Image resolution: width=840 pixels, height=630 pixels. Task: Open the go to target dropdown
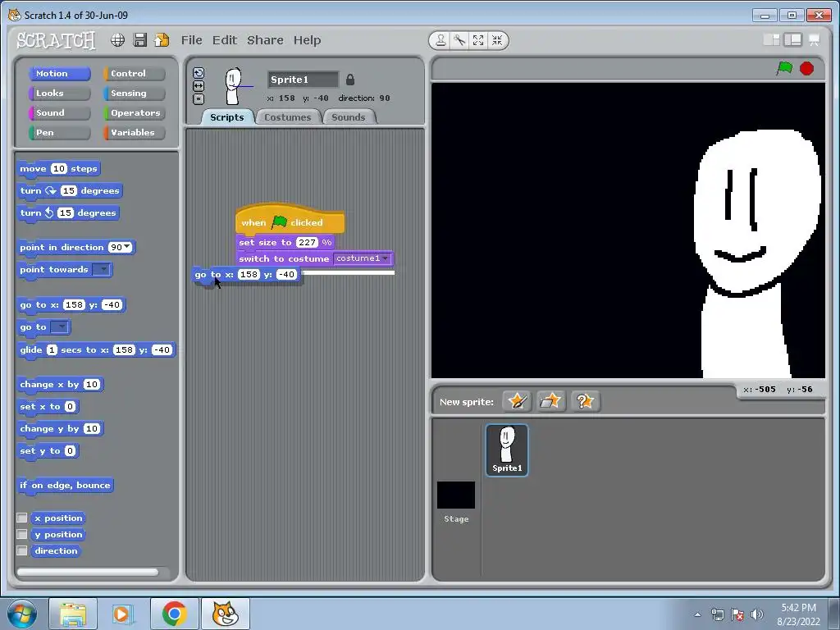point(59,326)
